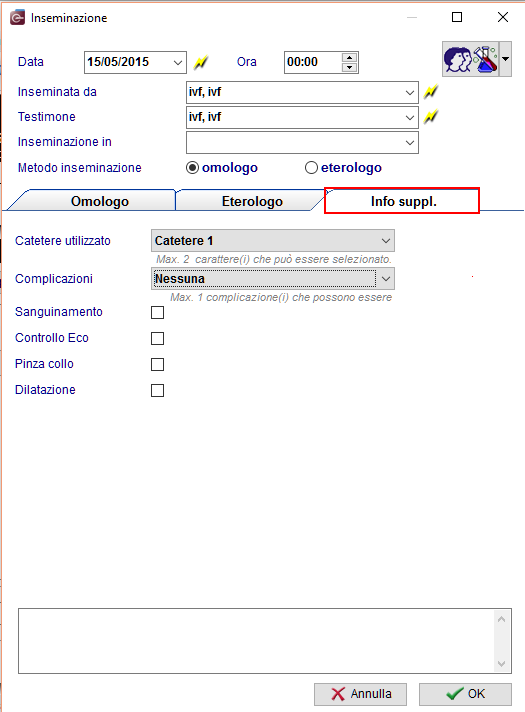Screen dimensions: 525x712
Task: Increase the Ora time with the up arrow
Action: (349, 57)
